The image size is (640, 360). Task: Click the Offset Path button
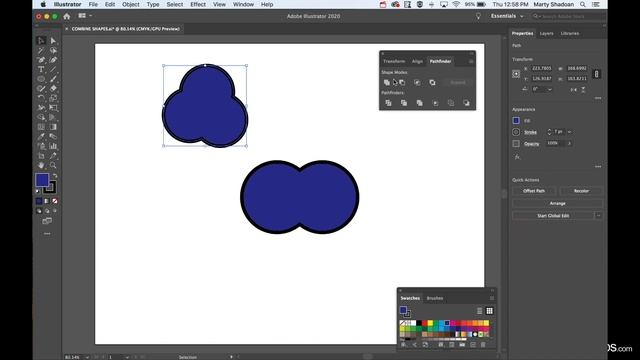(x=534, y=191)
